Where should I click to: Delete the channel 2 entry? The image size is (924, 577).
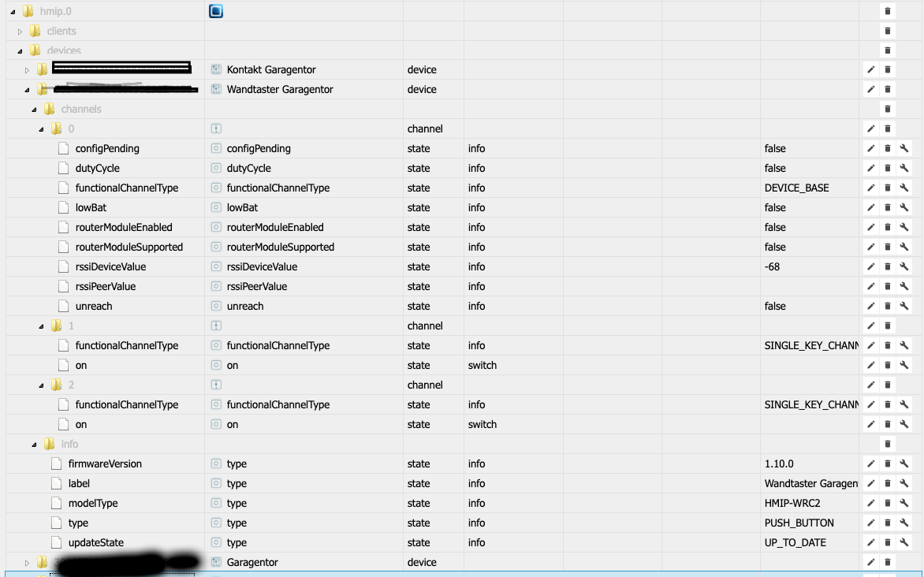pyautogui.click(x=888, y=385)
